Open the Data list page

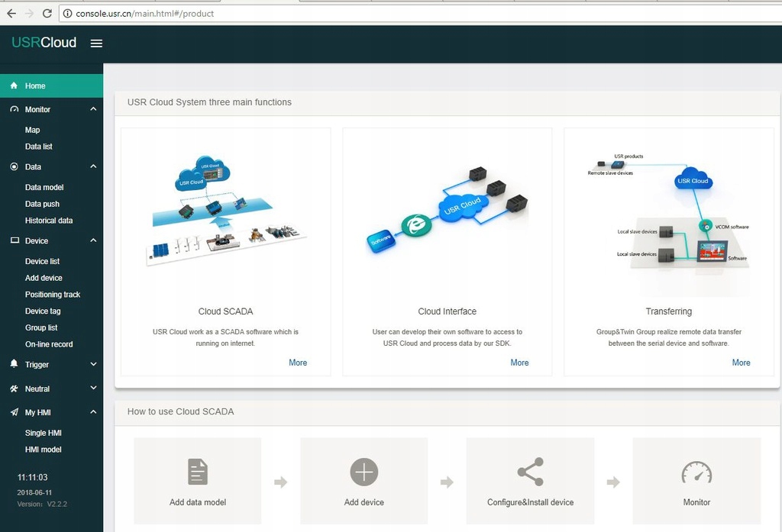point(38,147)
